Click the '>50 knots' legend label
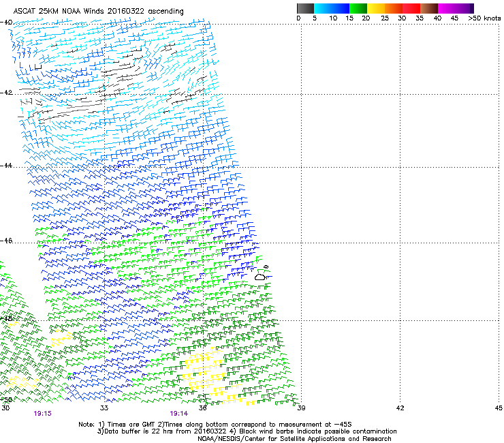The height and width of the screenshot is (443, 504). coord(484,18)
